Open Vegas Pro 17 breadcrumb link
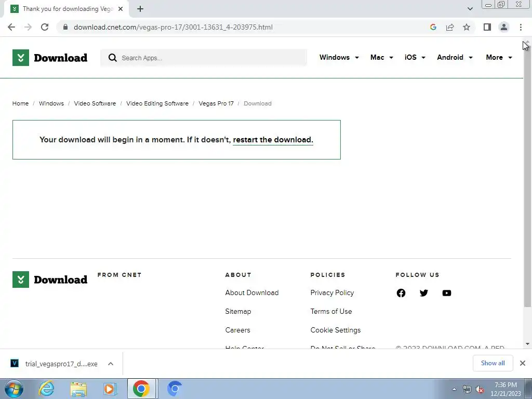Screen dimensions: 532x399 216,103
